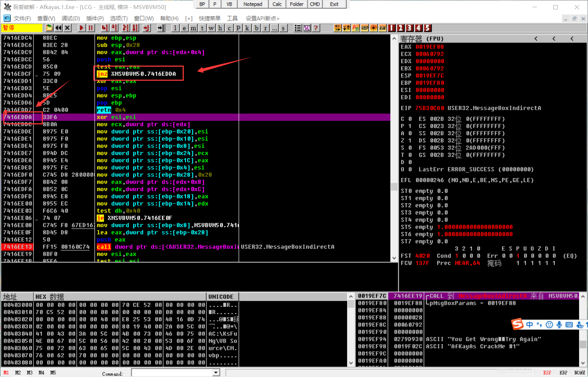
Task: Open Memory map with 'm' button
Action: click(193, 28)
